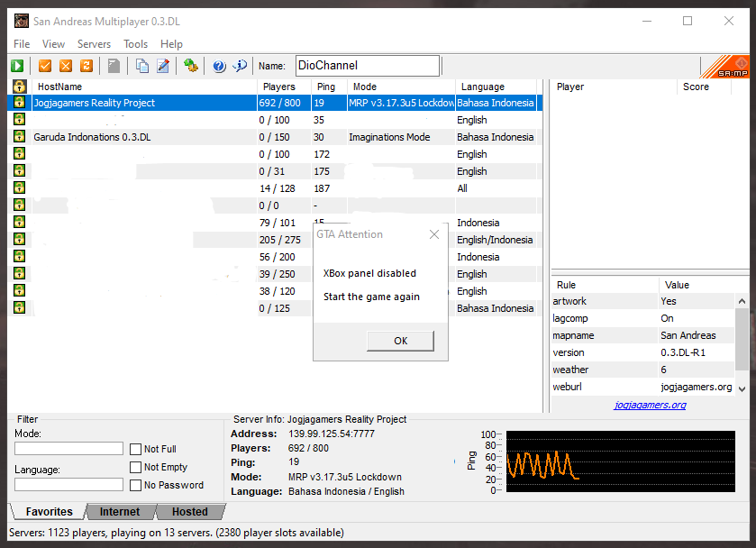Click the ping graph chart

621,461
